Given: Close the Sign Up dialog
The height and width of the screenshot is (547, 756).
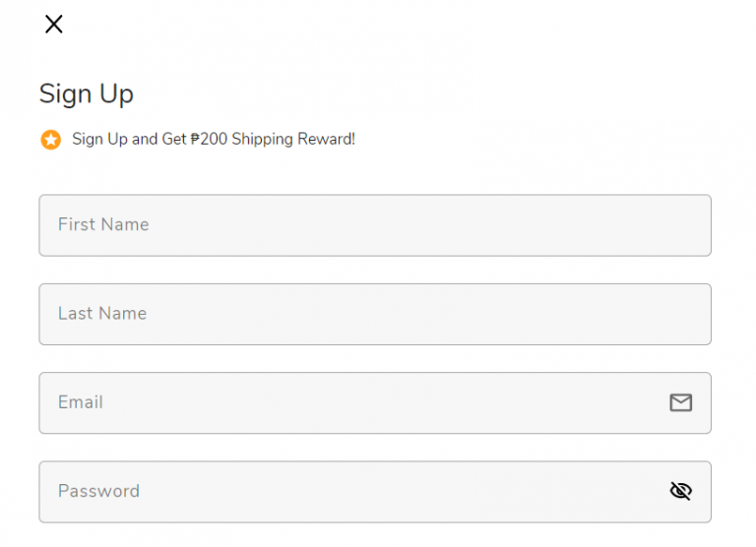Looking at the screenshot, I should pos(54,25).
